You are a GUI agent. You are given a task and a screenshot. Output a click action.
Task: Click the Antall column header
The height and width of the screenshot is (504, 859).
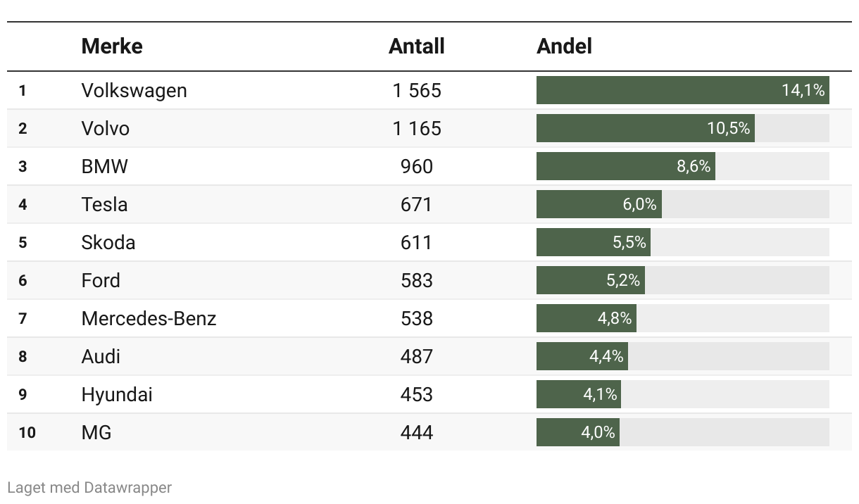416,46
